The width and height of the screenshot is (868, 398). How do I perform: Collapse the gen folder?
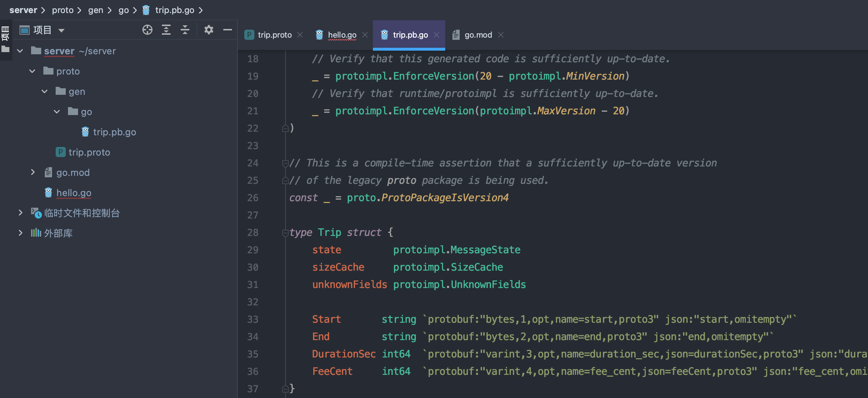45,92
